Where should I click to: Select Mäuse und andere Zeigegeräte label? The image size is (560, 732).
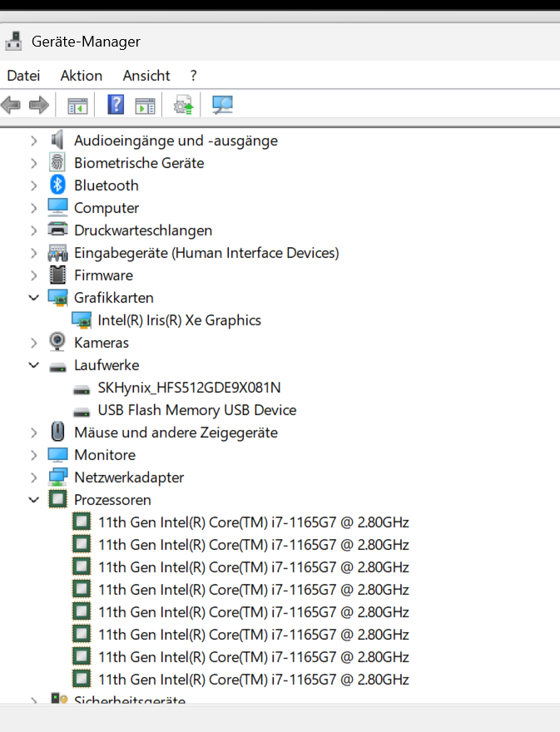tap(176, 433)
